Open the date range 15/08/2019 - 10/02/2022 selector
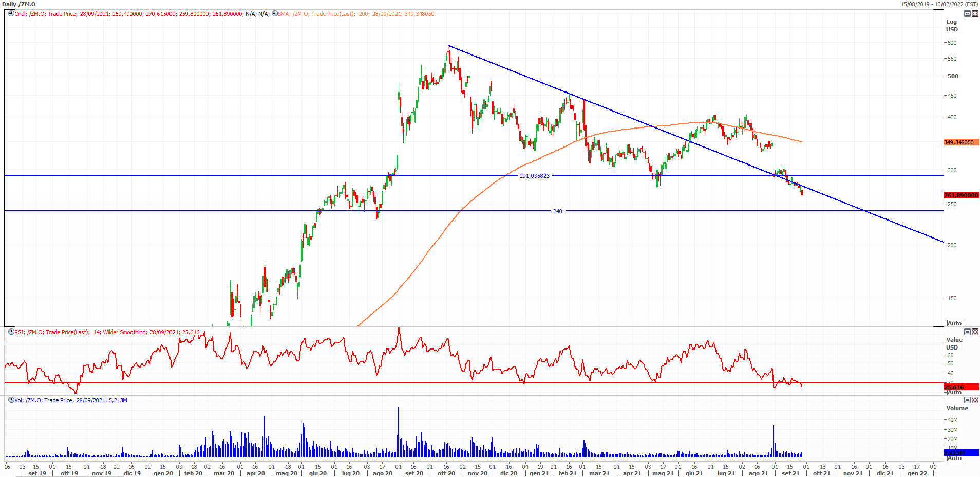 939,4
